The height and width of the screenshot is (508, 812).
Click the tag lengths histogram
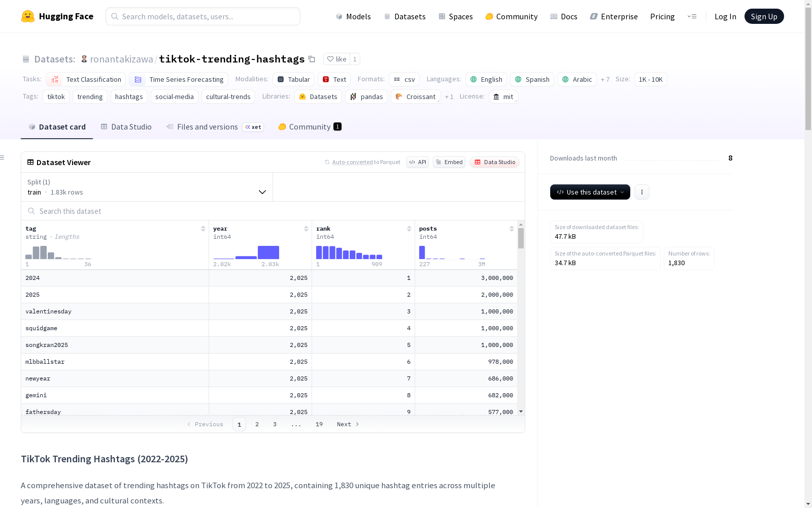tap(58, 252)
